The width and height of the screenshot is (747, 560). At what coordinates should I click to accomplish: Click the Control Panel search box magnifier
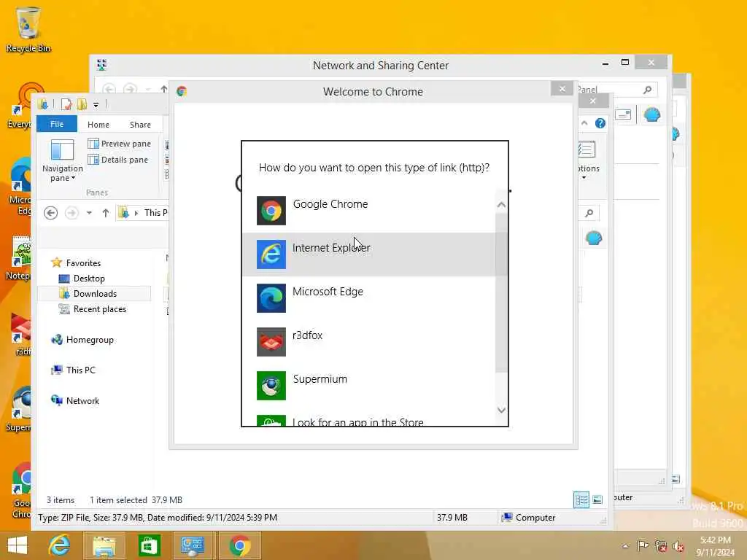coord(647,90)
